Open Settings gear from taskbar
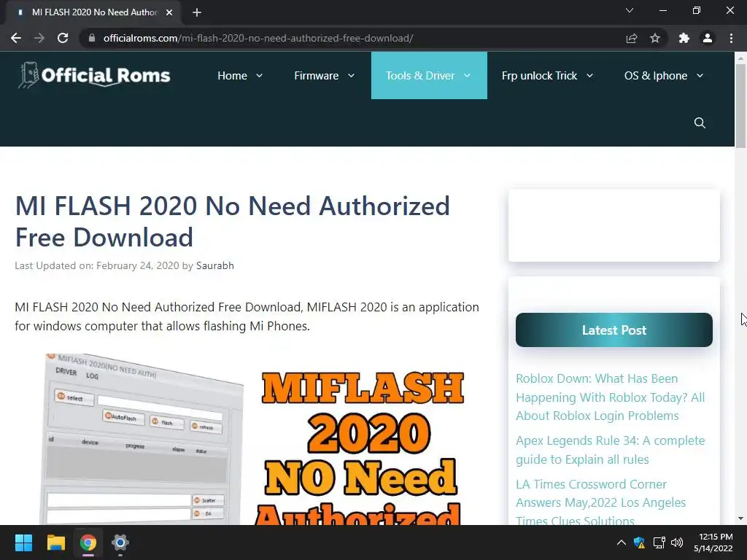Viewport: 747px width, 560px height. point(120,542)
